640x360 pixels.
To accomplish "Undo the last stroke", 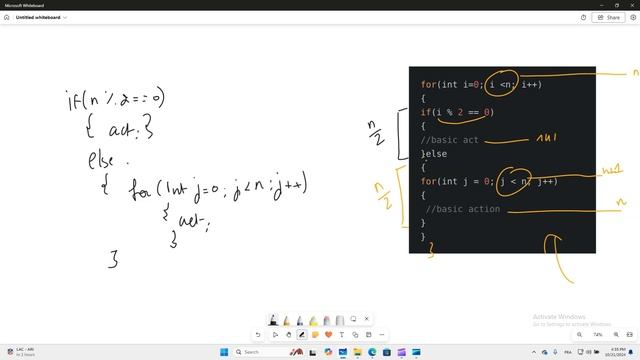I will tap(258, 335).
